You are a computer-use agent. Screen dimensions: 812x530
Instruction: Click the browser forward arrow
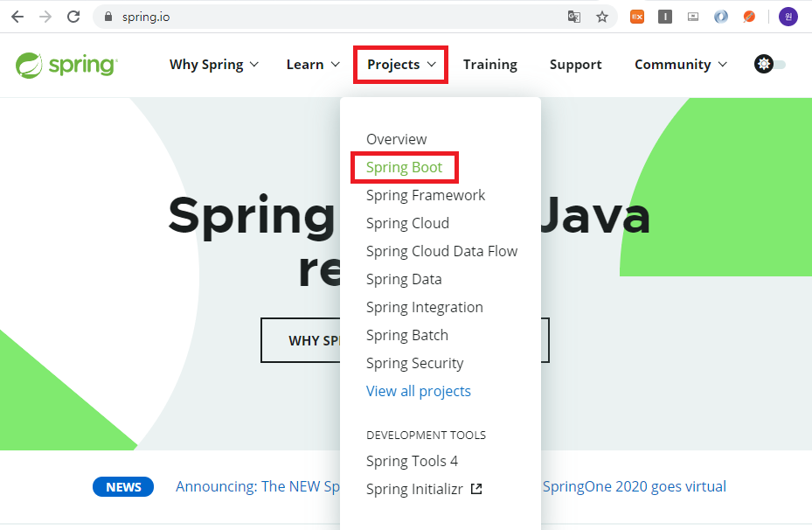[45, 17]
